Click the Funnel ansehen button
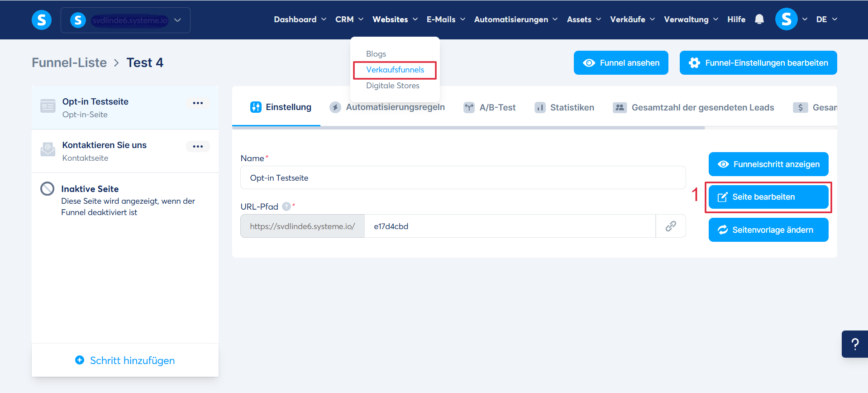Viewport: 868px width, 393px height. 621,63
